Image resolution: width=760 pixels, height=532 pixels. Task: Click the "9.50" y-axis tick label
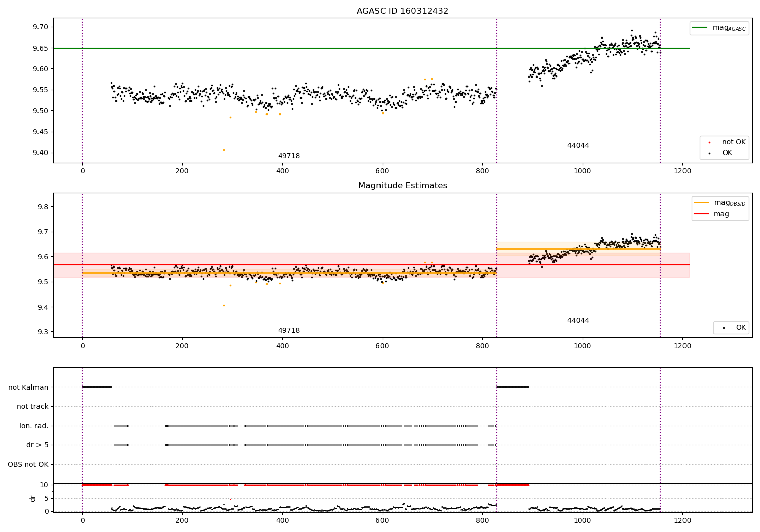40,111
